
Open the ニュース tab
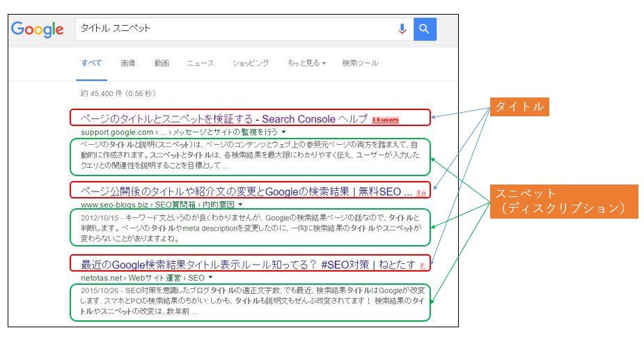pos(201,63)
